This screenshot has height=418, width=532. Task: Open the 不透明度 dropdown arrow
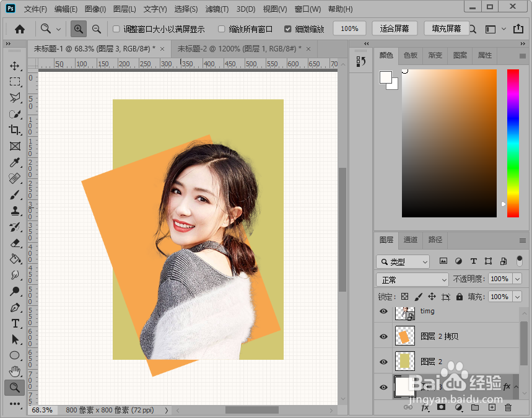(x=517, y=279)
